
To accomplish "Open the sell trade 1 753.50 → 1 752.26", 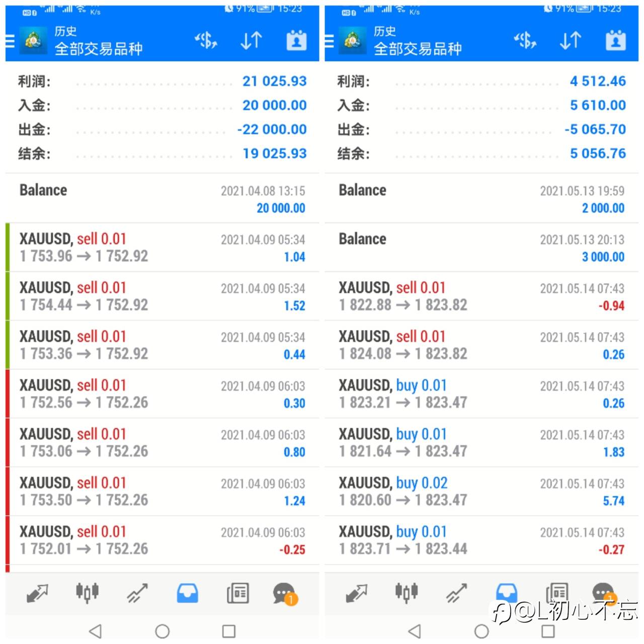I will click(162, 492).
